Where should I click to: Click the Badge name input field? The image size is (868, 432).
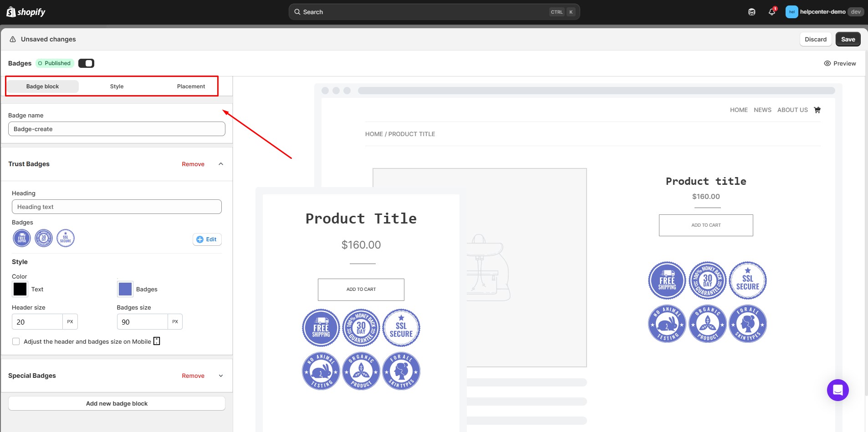pos(117,129)
